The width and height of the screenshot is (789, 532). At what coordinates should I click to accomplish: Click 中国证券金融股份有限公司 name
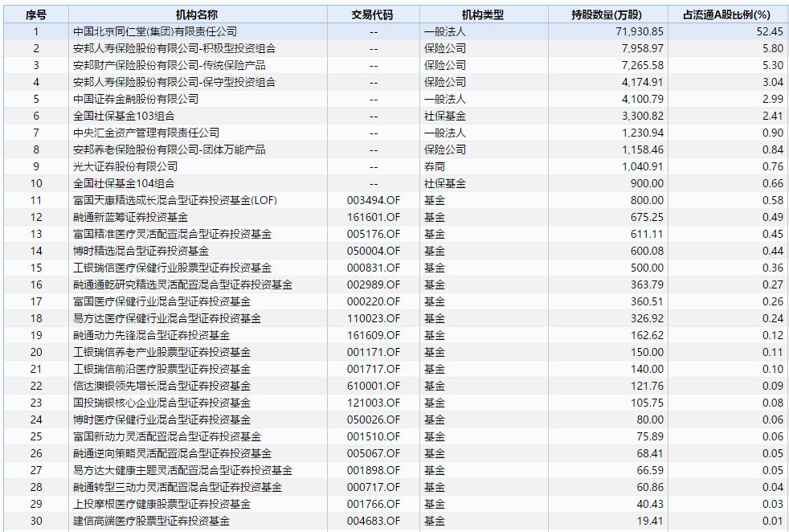(x=136, y=99)
